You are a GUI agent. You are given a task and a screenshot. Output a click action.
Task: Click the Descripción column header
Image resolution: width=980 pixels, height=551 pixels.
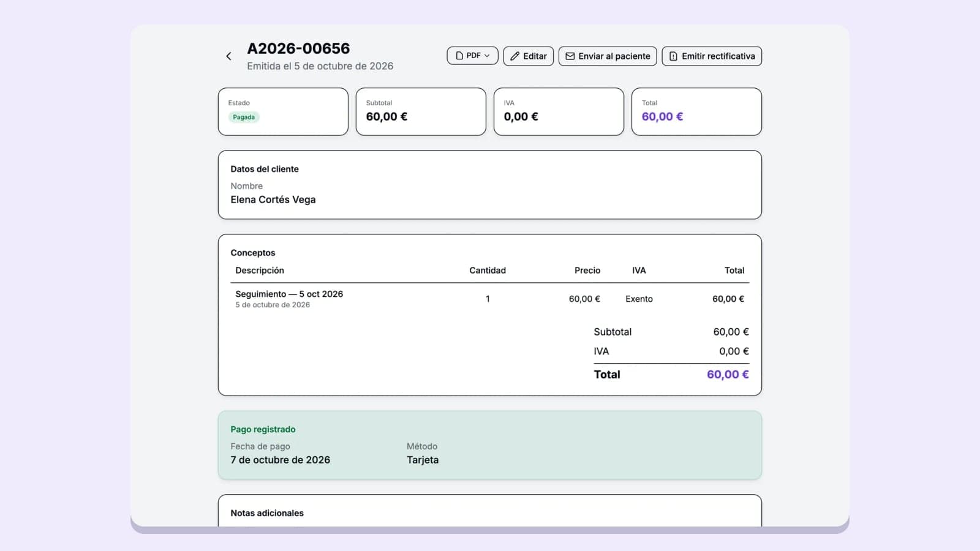tap(260, 271)
